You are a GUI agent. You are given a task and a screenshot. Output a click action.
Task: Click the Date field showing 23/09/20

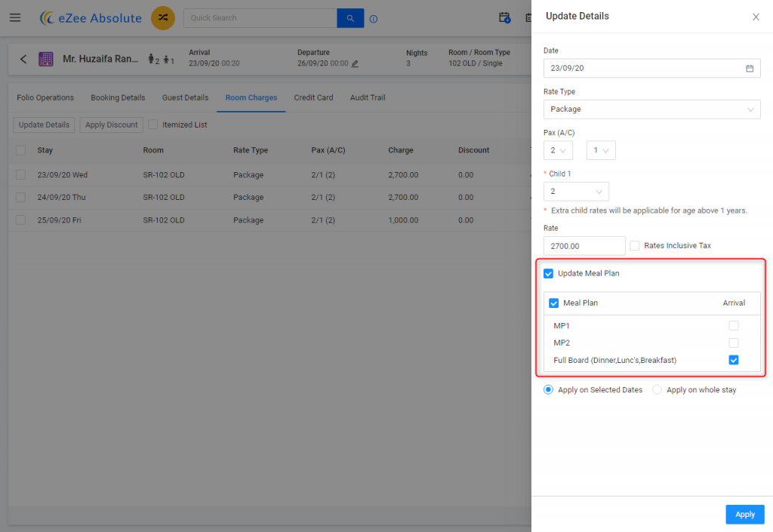(651, 69)
